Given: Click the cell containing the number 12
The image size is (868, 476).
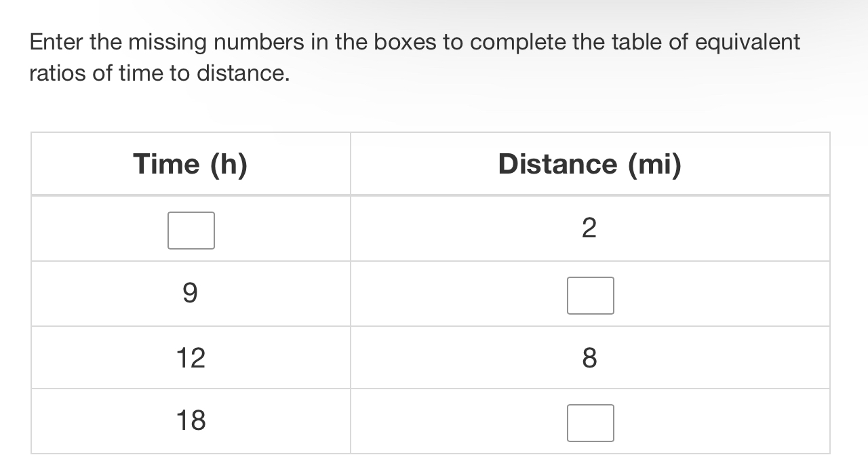Looking at the screenshot, I should click(x=191, y=357).
